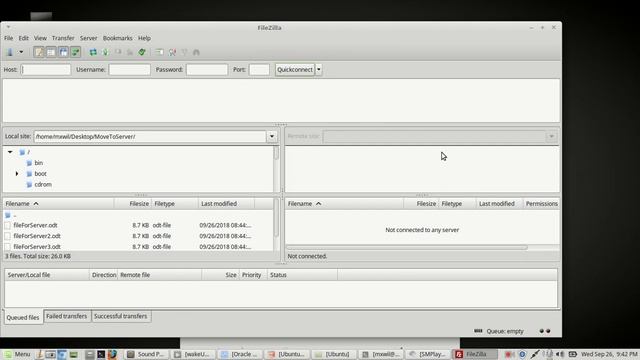Click the binoculars file search icon
The image size is (640, 360).
click(x=196, y=52)
